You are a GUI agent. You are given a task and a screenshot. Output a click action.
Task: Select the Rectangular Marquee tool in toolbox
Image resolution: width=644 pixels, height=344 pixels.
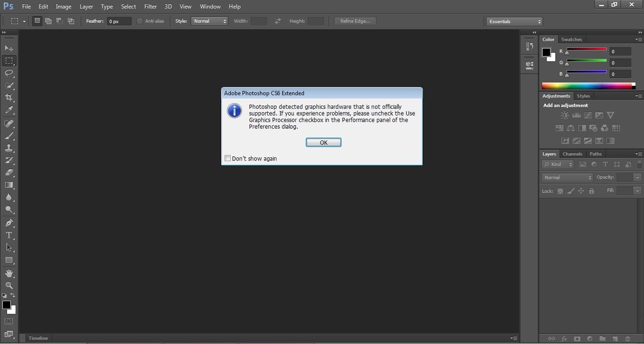coord(9,61)
